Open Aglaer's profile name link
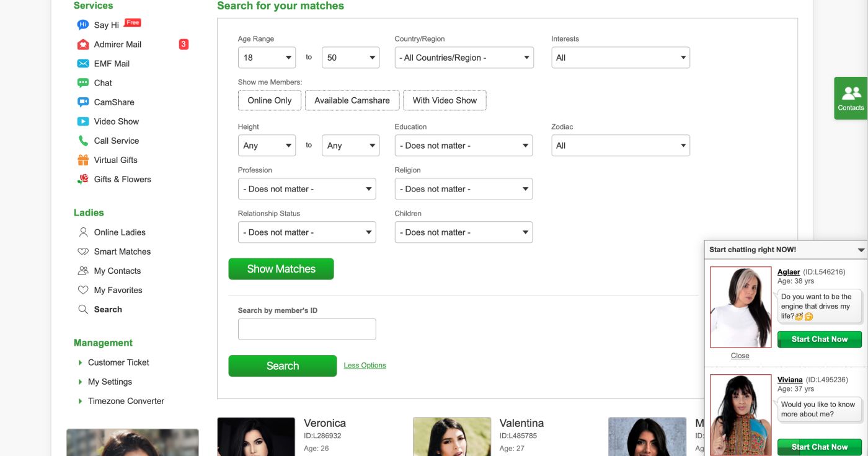Image resolution: width=868 pixels, height=456 pixels. click(x=789, y=272)
